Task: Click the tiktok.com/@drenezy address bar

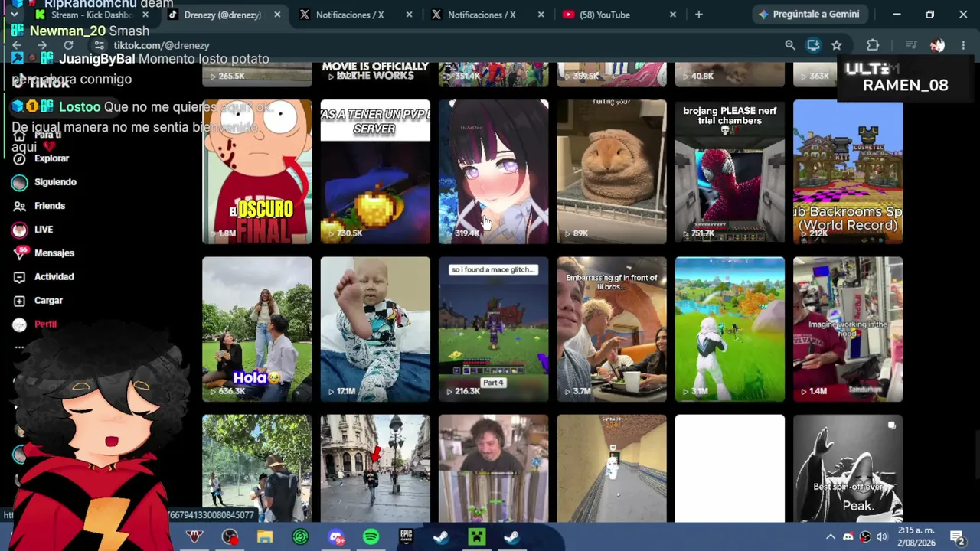Action: [x=429, y=45]
